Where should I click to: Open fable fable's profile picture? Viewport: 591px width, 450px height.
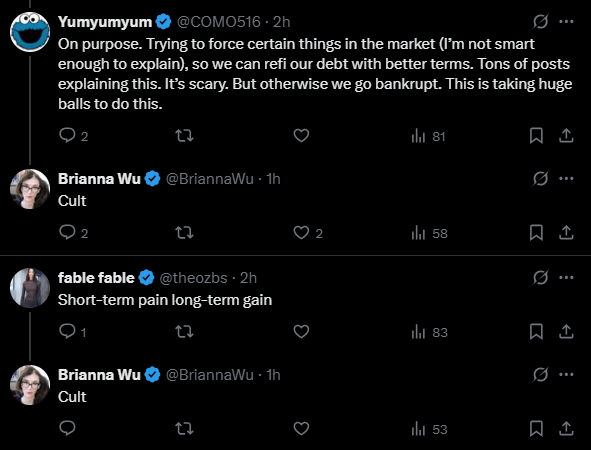click(30, 288)
